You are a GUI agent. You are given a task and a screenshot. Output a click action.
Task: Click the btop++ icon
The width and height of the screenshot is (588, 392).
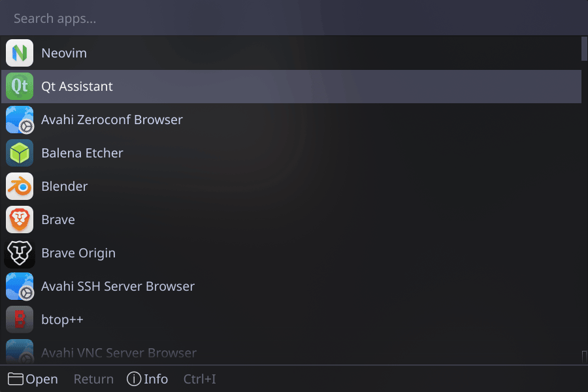point(20,319)
